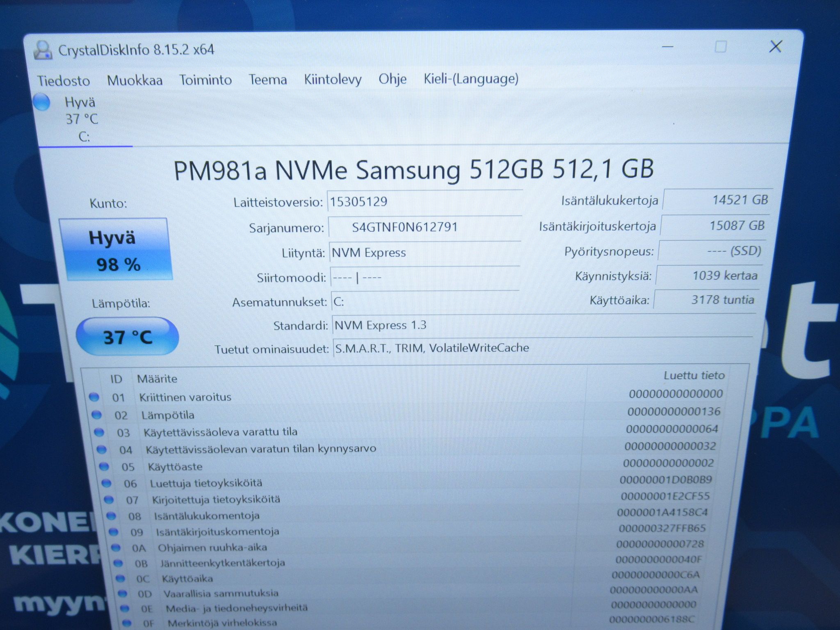The image size is (840, 630).
Task: Click the Liityntä field NVM Express
Action: 425,252
